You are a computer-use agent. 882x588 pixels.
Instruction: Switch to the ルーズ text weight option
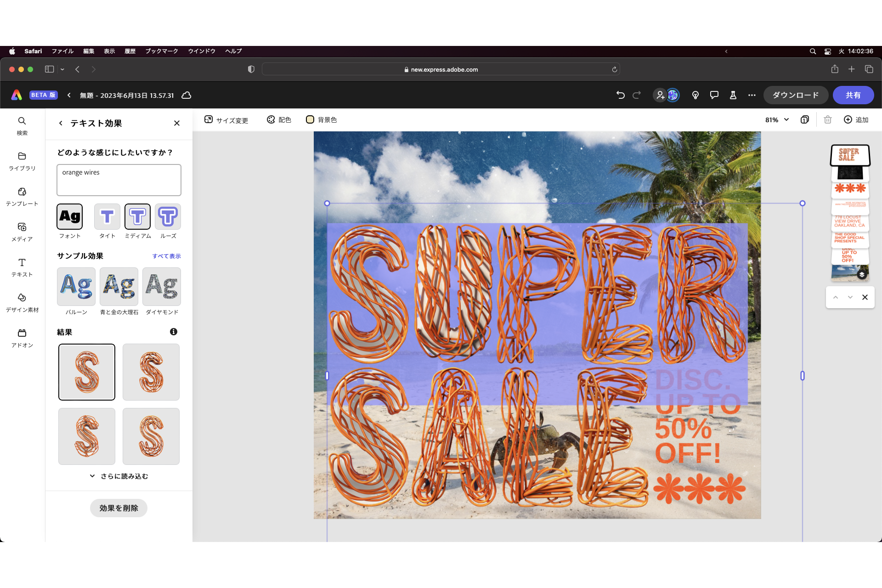(168, 216)
